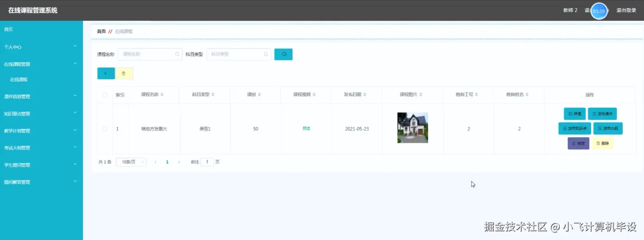644x240 pixels.
Task: Click the purple 修改 edit button
Action: pos(578,143)
